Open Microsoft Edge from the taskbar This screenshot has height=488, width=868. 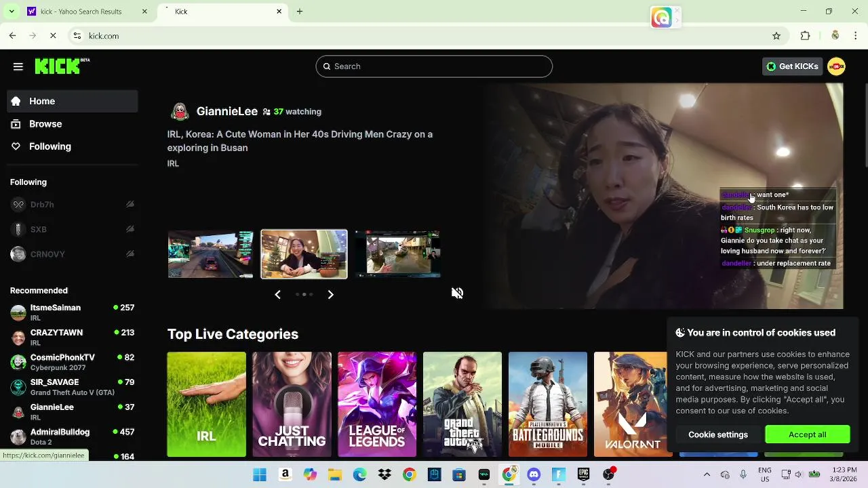coord(359,474)
